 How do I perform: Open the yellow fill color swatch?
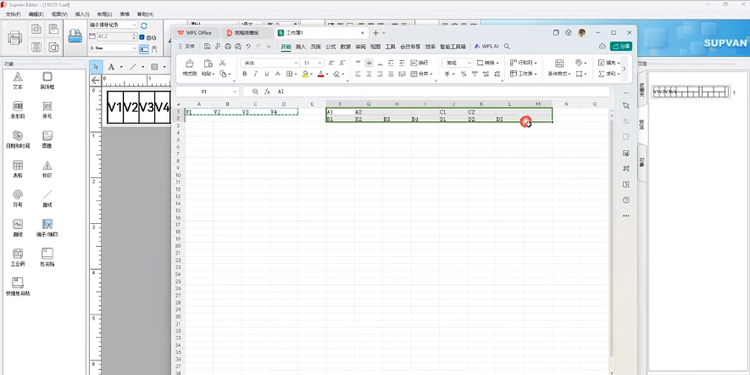coord(305,74)
